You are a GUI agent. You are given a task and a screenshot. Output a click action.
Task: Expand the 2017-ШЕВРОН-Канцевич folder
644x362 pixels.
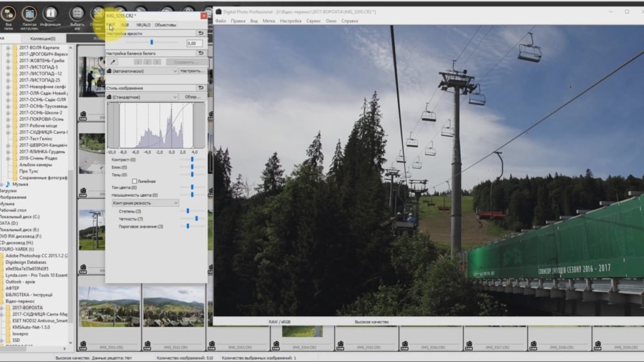8,145
